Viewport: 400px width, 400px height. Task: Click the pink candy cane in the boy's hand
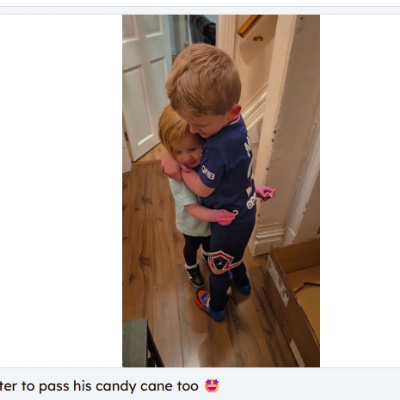click(266, 192)
